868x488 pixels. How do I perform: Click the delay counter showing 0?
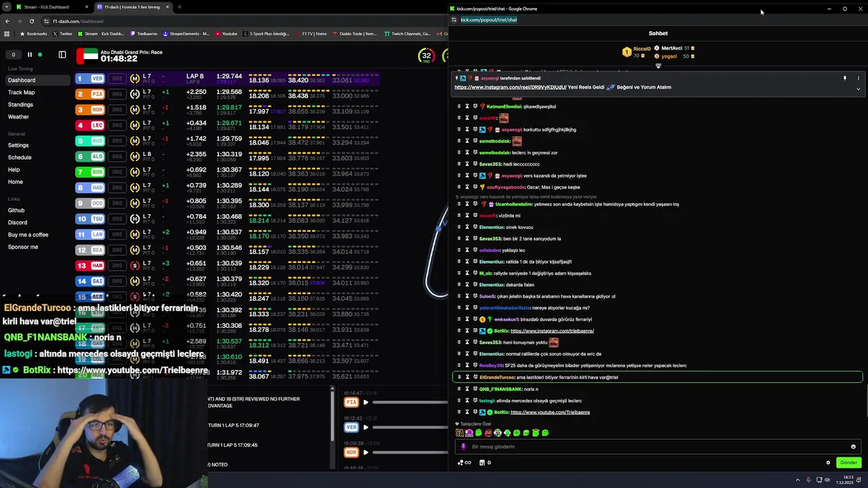coord(13,55)
